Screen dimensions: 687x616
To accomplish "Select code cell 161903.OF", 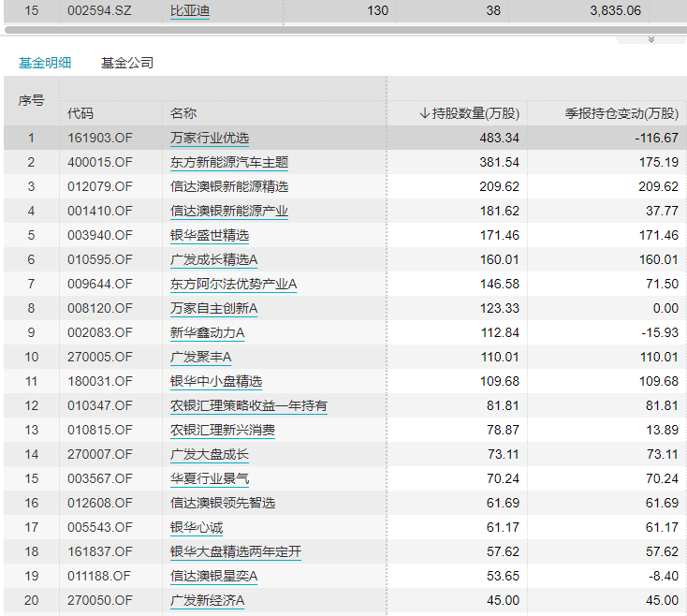I will tap(100, 138).
